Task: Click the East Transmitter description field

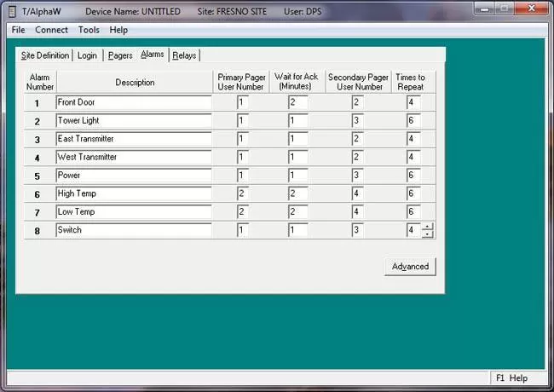Action: (134, 139)
